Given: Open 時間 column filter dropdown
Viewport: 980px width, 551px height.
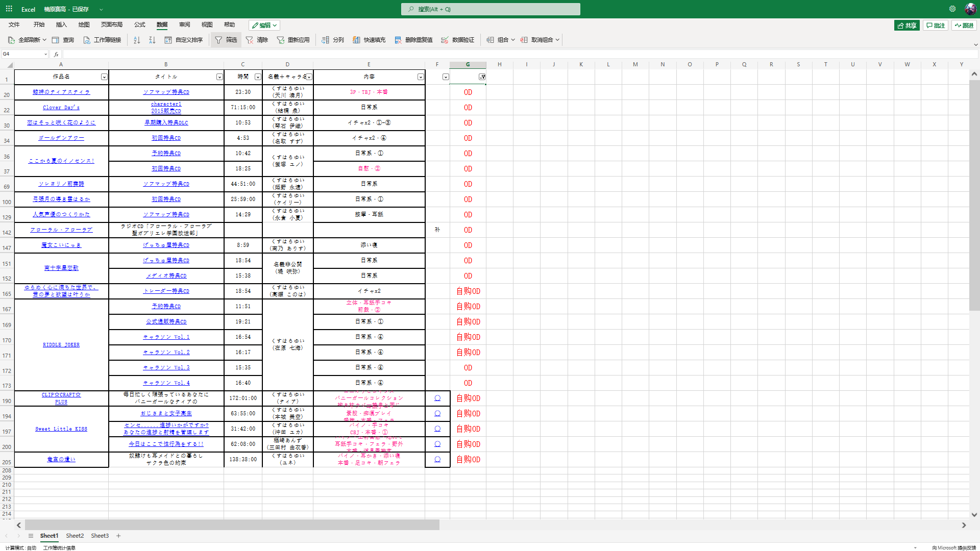Looking at the screenshot, I should [x=258, y=77].
